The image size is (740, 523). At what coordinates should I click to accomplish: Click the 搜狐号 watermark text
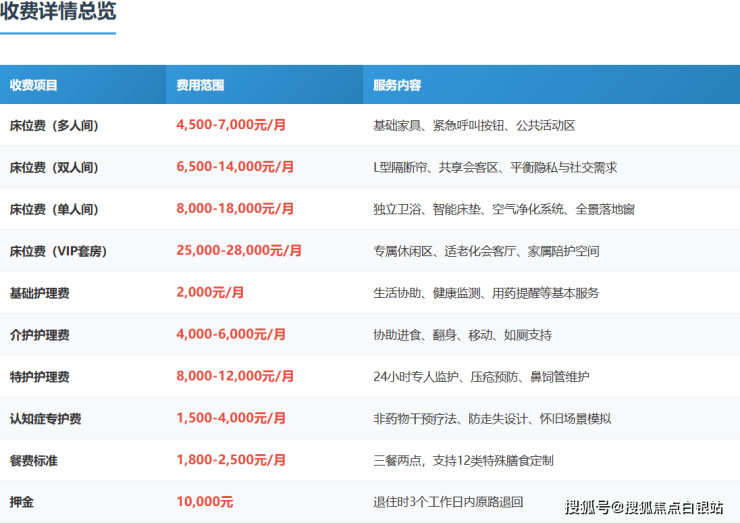(x=587, y=508)
